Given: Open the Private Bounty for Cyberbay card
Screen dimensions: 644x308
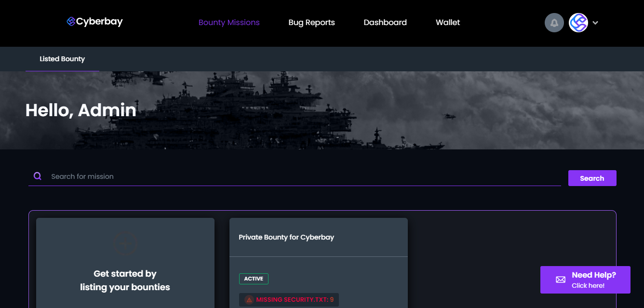Looking at the screenshot, I should [319, 263].
